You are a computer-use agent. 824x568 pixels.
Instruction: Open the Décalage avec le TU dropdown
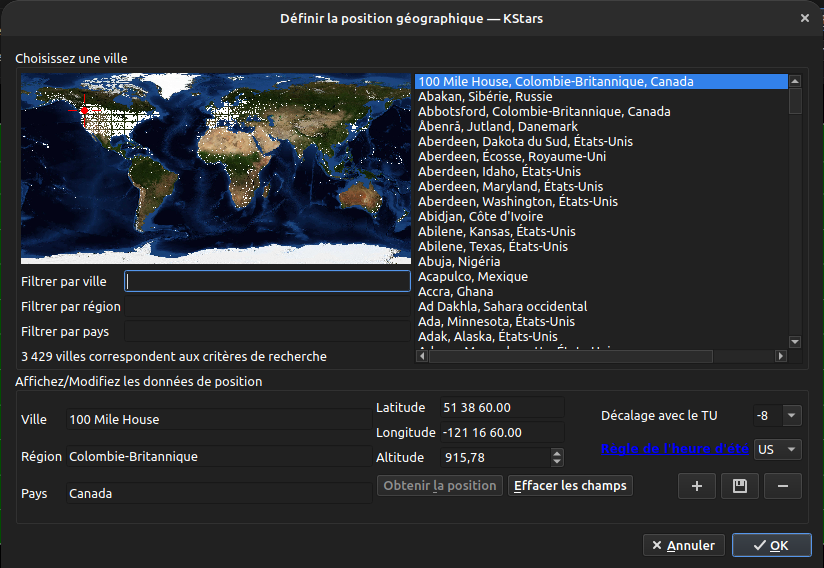tap(791, 415)
